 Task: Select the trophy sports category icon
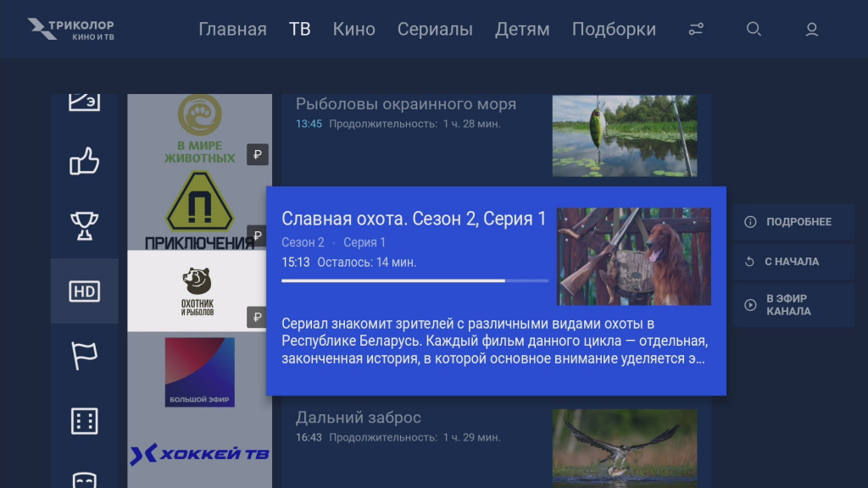click(84, 226)
